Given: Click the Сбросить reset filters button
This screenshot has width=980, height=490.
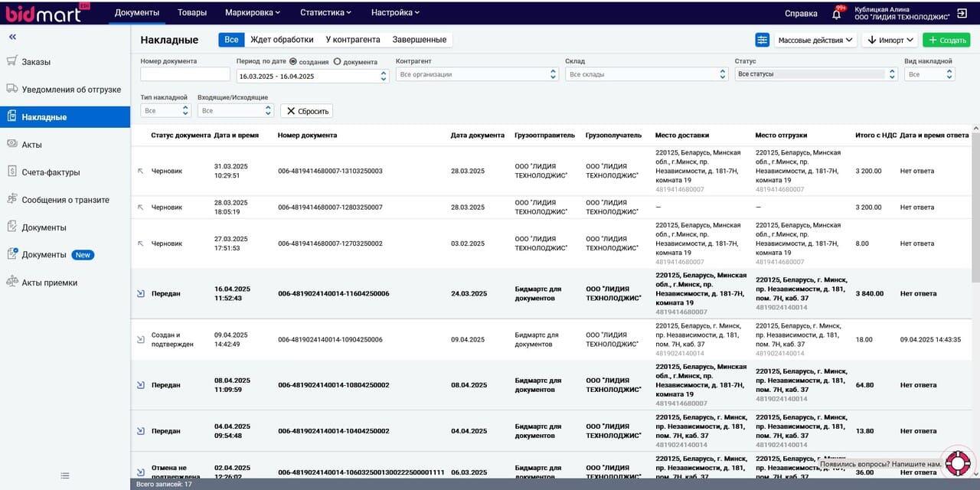Looking at the screenshot, I should 306,111.
